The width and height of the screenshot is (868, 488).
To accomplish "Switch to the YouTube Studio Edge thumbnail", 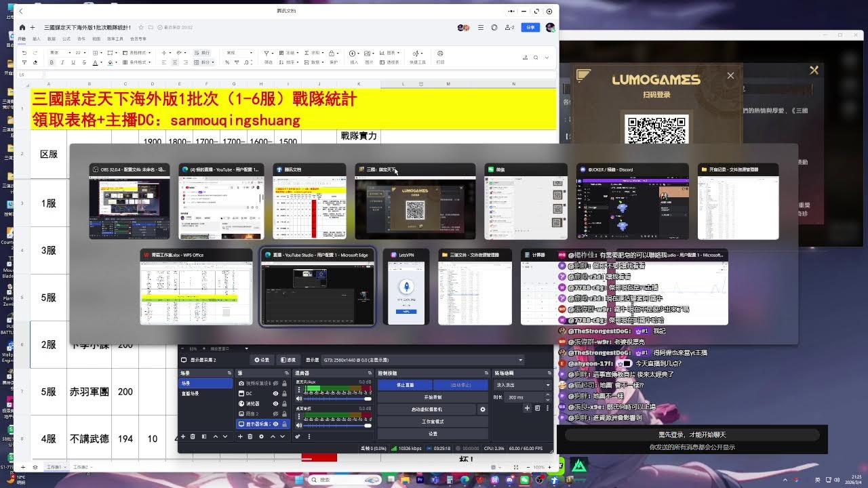I will pos(317,287).
